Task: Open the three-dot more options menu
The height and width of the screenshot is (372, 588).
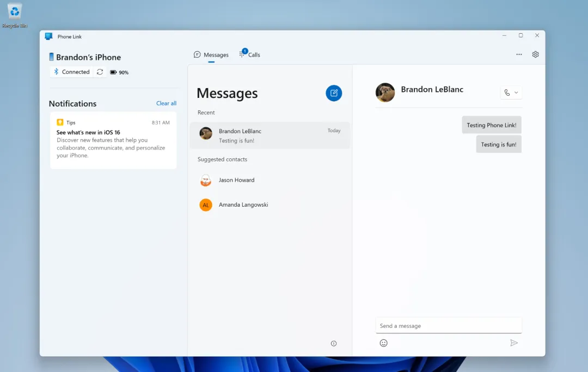Action: point(519,54)
